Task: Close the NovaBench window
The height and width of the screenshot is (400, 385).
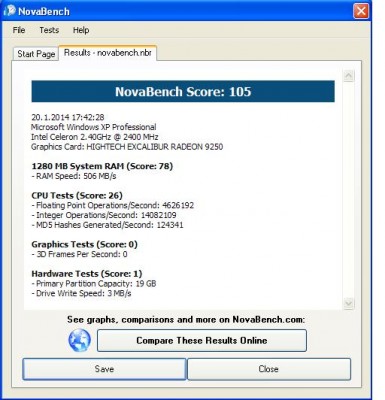Action: [x=361, y=11]
